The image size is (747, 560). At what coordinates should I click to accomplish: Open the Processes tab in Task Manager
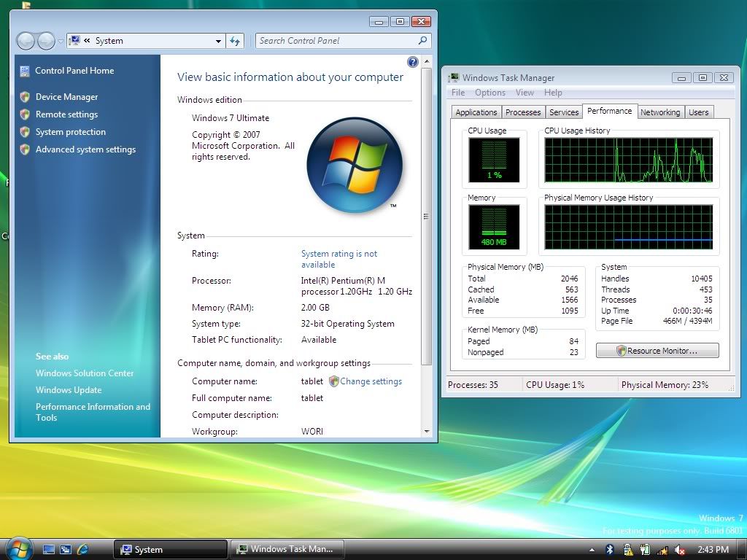(x=523, y=112)
